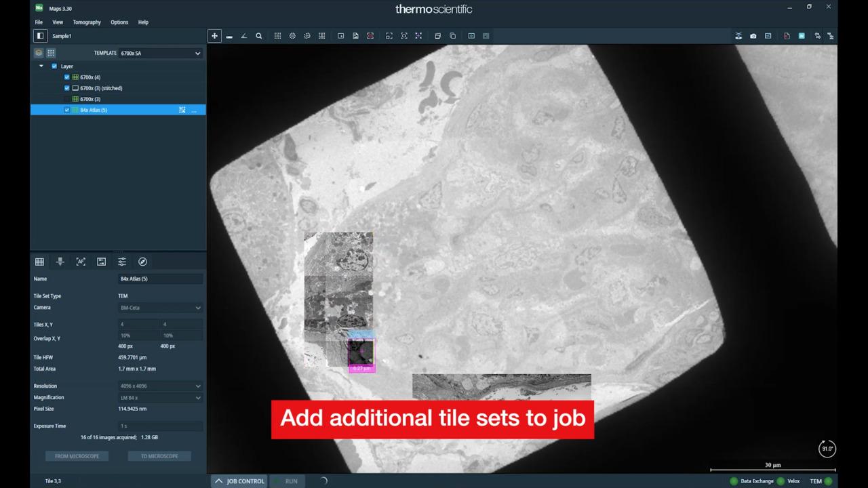Image resolution: width=868 pixels, height=488 pixels.
Task: Open the compass navigation tab
Action: pos(142,262)
